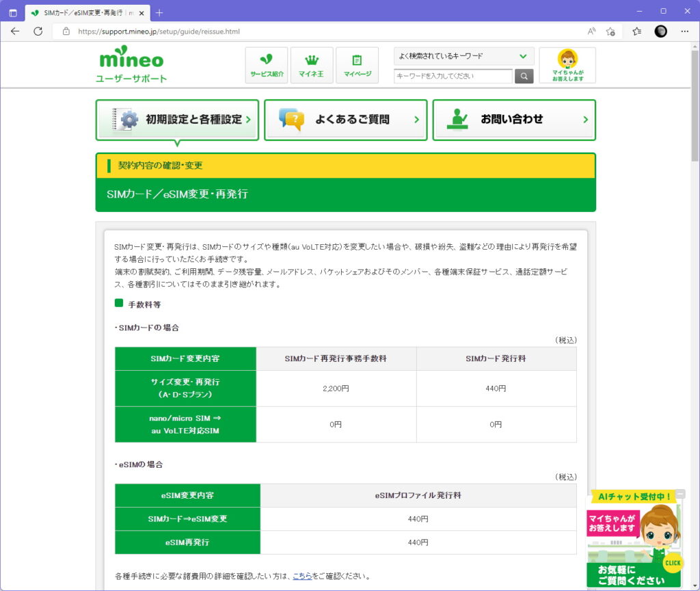Open マイページ from the header

357,65
